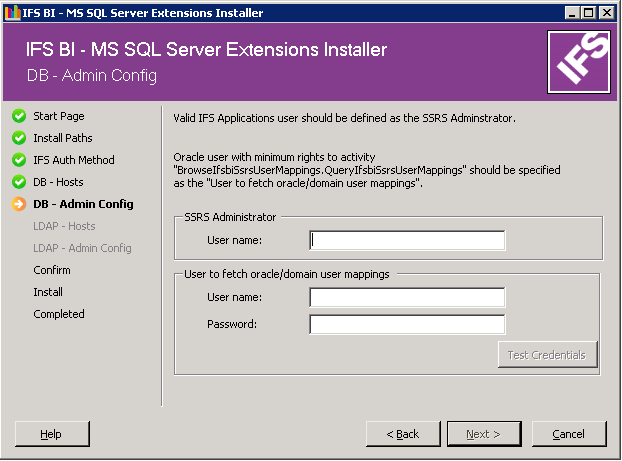Click green checkmark beside DB - Hosts

click(x=18, y=182)
